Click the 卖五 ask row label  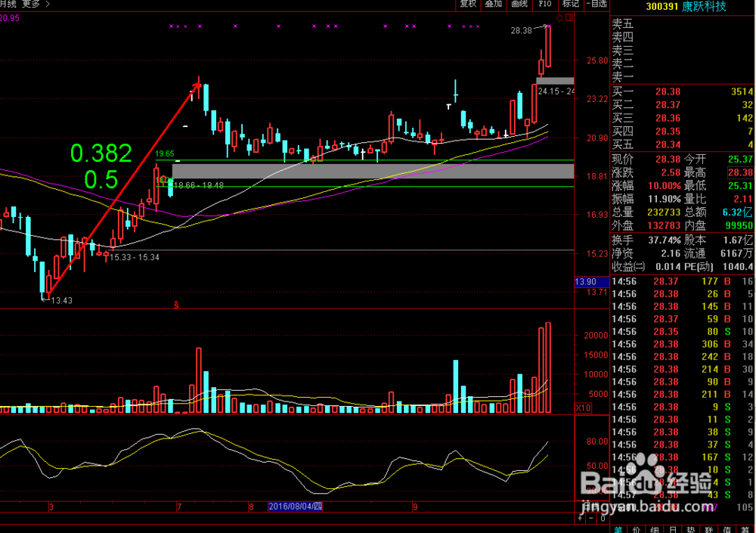click(622, 23)
